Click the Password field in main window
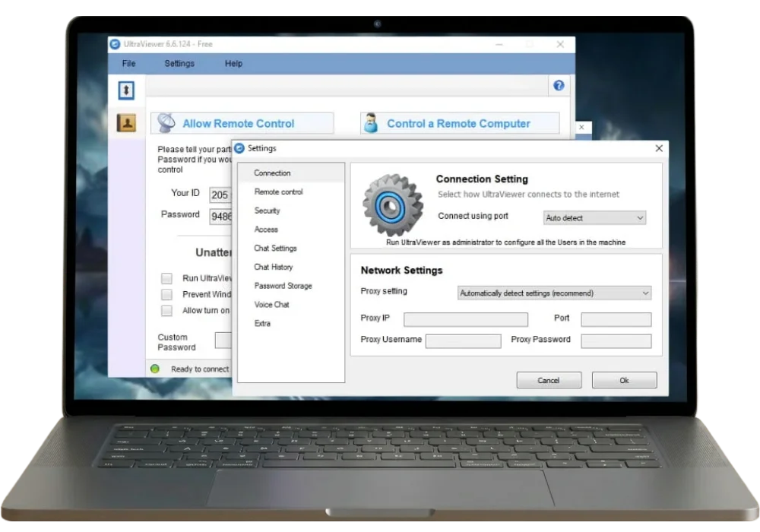Screen dimensions: 760x532 tap(220, 216)
